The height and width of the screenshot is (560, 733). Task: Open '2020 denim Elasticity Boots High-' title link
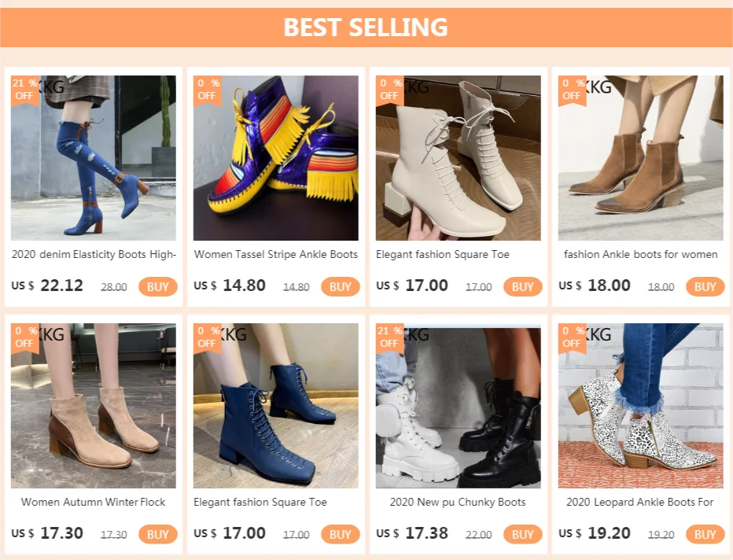(x=94, y=254)
